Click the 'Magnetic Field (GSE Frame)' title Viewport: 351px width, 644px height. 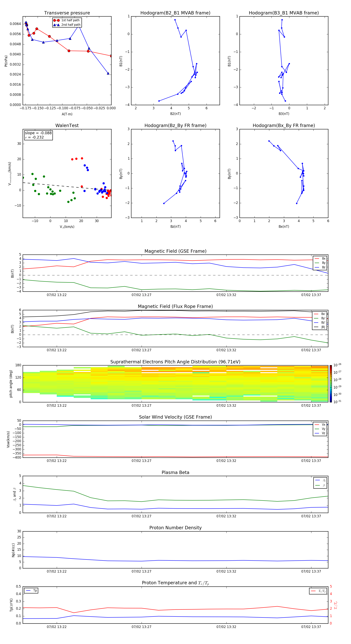click(175, 251)
